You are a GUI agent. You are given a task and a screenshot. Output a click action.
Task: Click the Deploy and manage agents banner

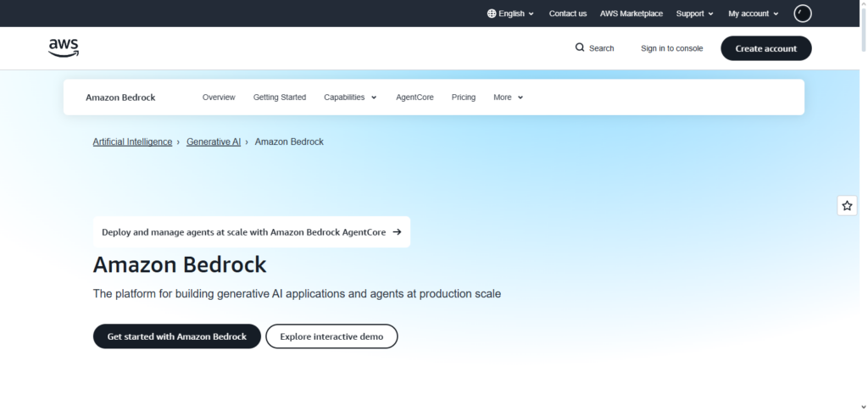tap(252, 232)
